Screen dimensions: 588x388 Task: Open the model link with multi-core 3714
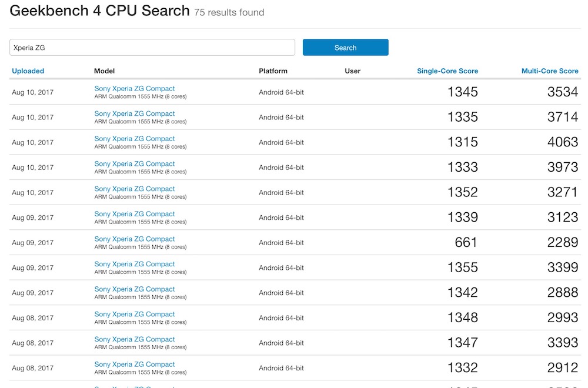pyautogui.click(x=135, y=113)
